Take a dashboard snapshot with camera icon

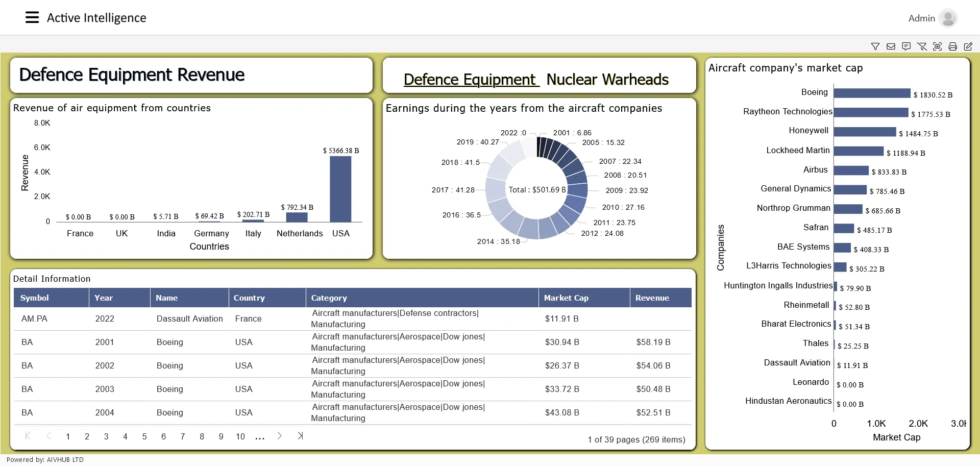938,46
